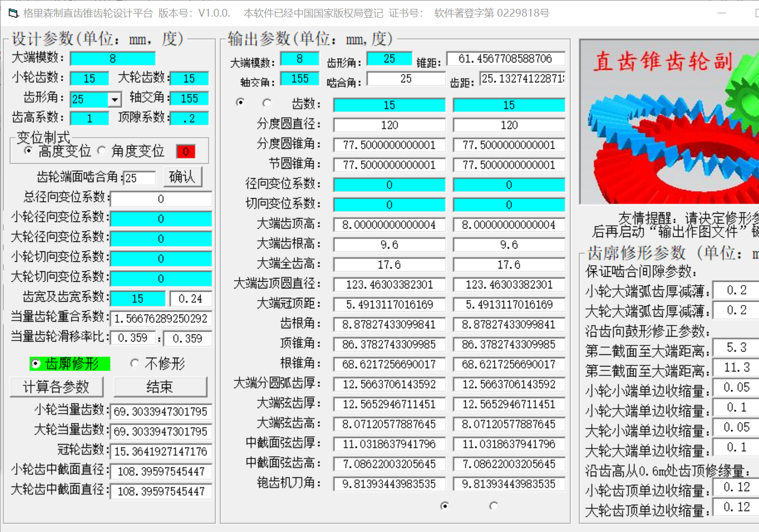Click the 直齿锥齿轮副 gear preview image
759x532 pixels.
pyautogui.click(x=669, y=121)
